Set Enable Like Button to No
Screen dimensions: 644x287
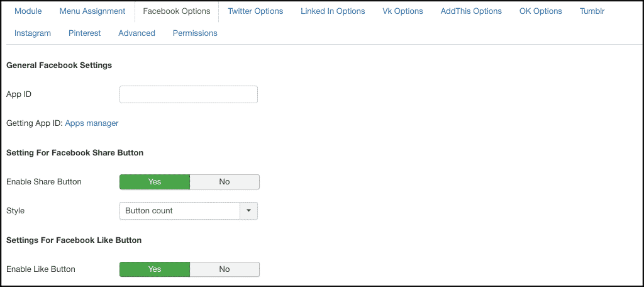225,269
